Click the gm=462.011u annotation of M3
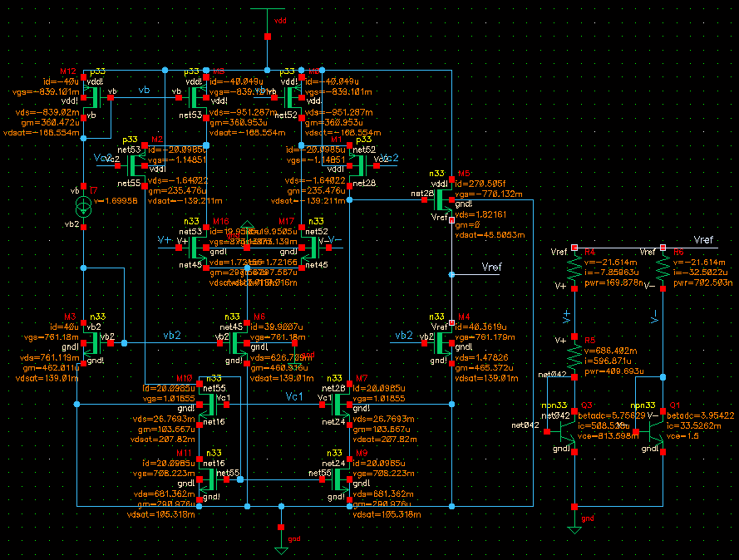Viewport: 739px width, 560px height. 52,368
